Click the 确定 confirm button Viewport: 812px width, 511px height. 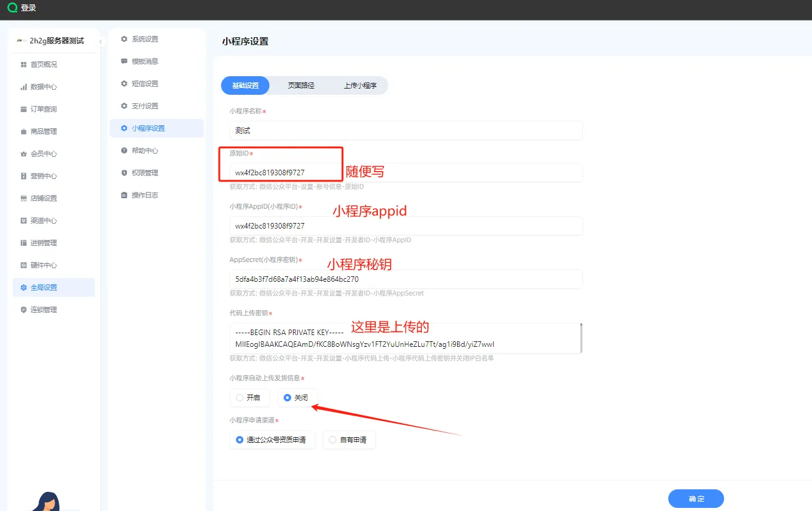pyautogui.click(x=696, y=499)
